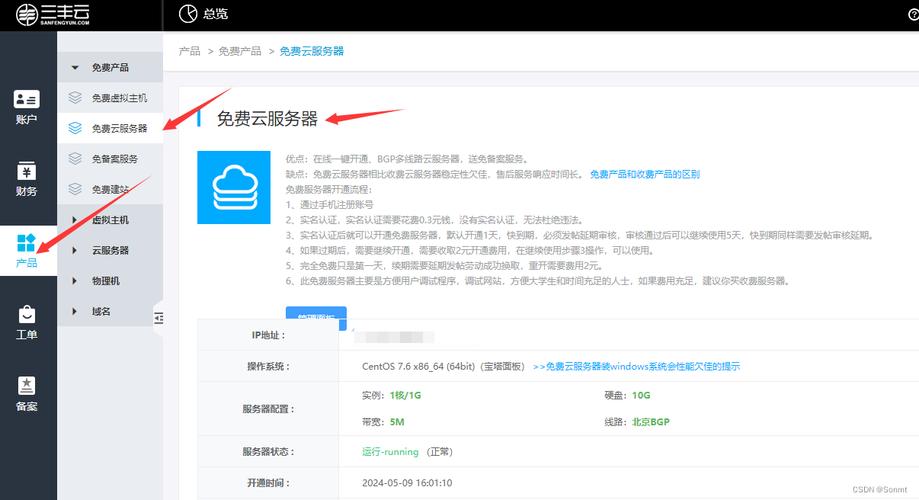The width and height of the screenshot is (919, 500).
Task: Click the blurred IP address value
Action: click(x=394, y=337)
